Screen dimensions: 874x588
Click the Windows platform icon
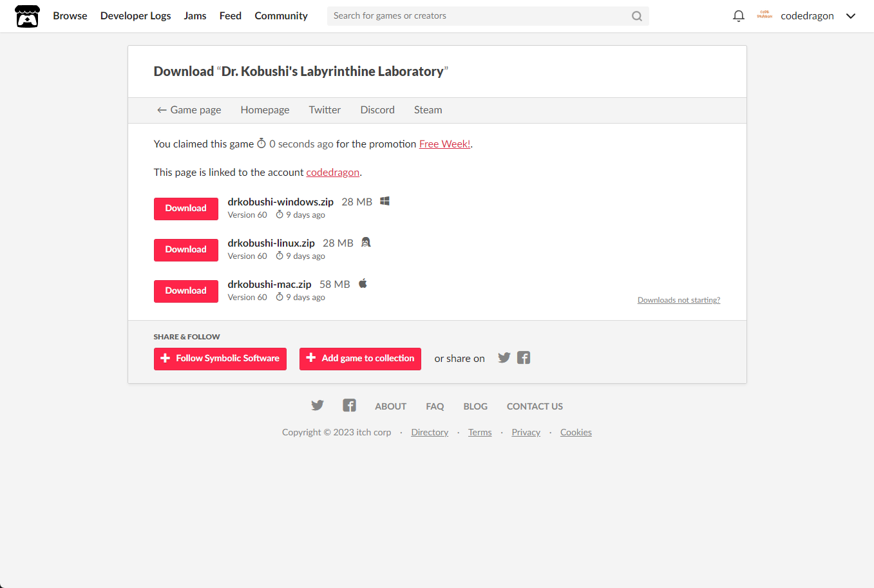click(385, 201)
